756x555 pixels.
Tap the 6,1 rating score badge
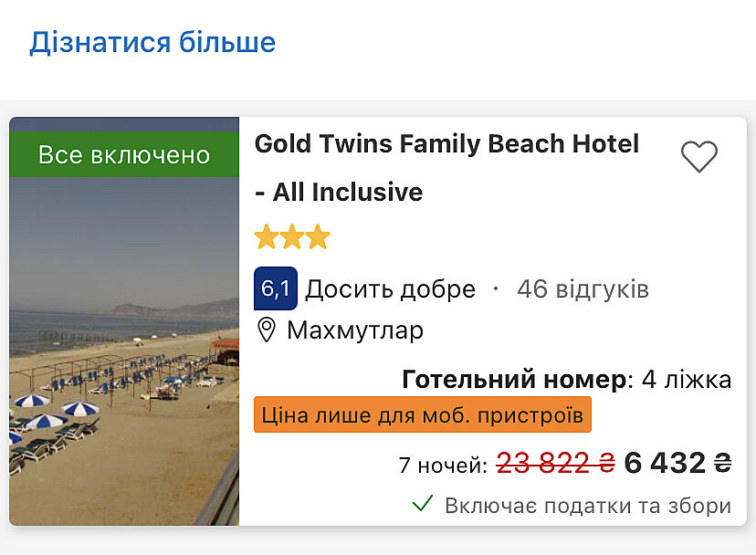coord(275,289)
